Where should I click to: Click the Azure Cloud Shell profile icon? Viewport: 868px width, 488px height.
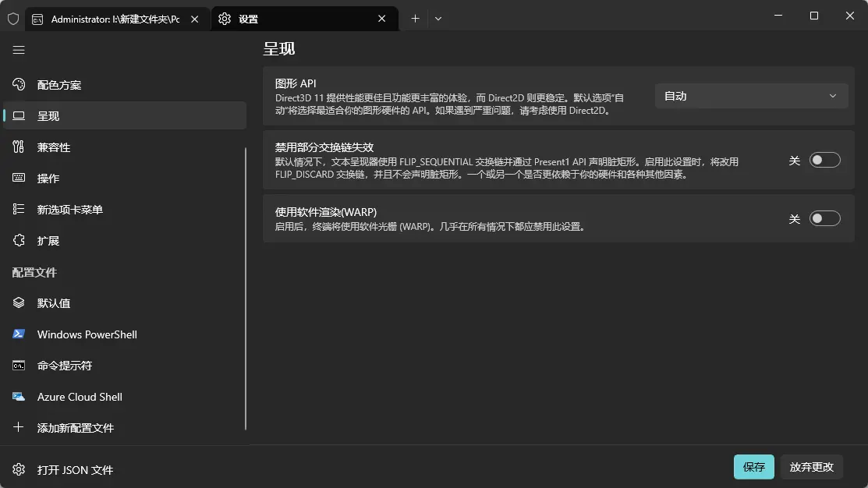coord(19,396)
